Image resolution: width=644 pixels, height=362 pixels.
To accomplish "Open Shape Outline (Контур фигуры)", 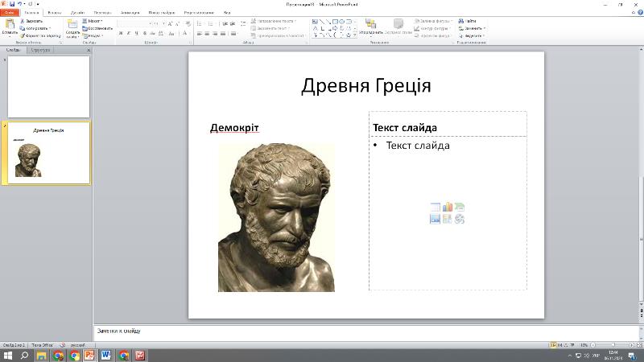I will point(432,28).
